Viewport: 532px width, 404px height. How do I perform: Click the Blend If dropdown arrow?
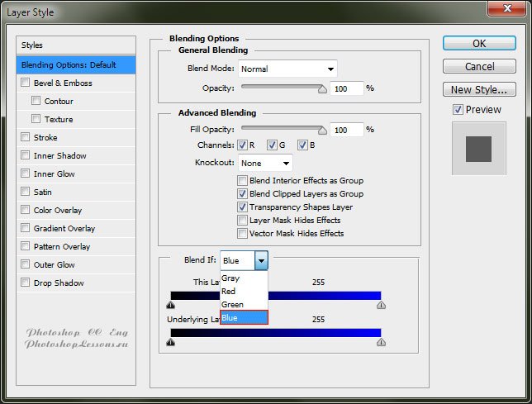260,260
